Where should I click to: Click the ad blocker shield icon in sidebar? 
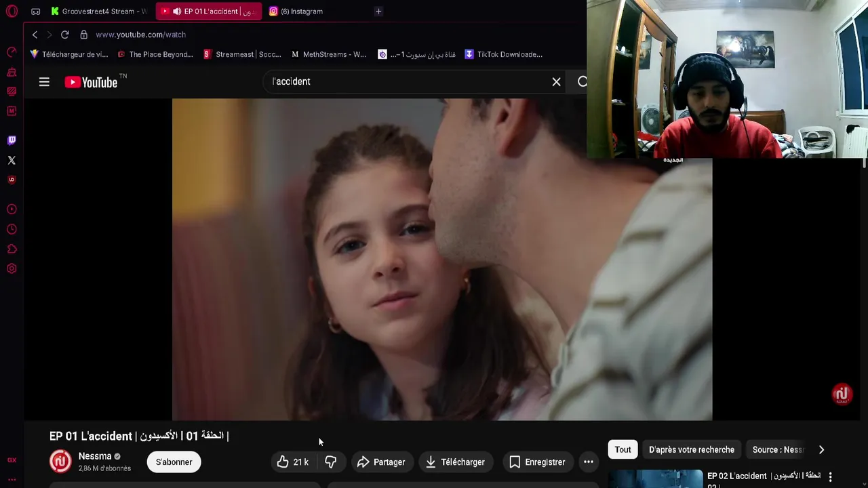click(12, 180)
